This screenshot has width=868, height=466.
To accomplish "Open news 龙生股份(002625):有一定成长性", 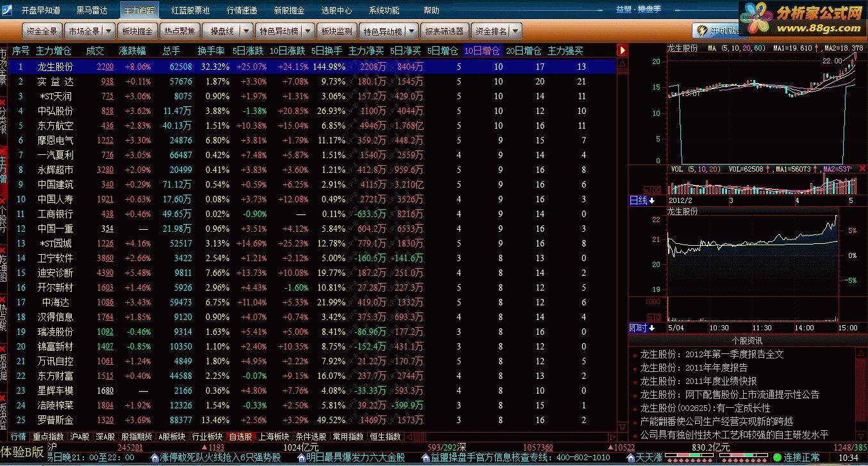I will [x=705, y=408].
